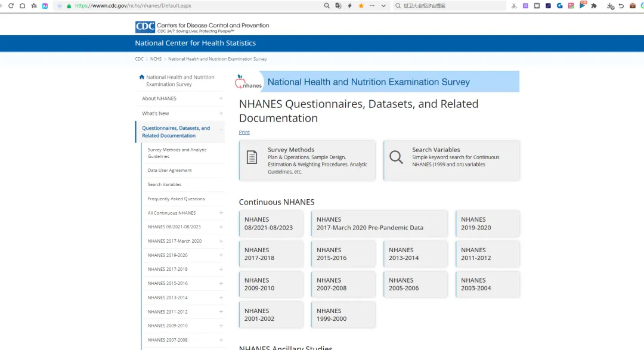Expand NHANES 08/2021-08/2023 sidebar item

click(221, 227)
